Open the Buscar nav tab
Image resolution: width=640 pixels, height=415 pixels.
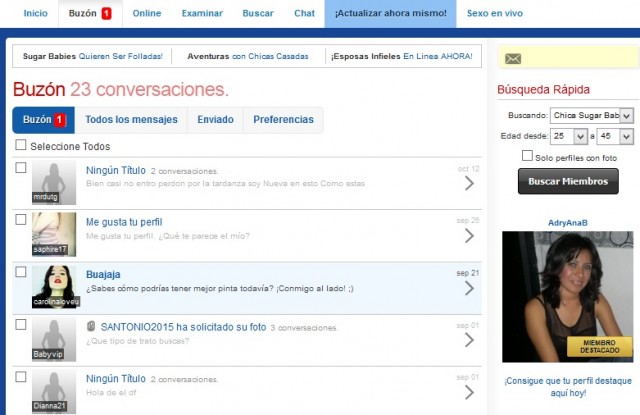pyautogui.click(x=258, y=13)
